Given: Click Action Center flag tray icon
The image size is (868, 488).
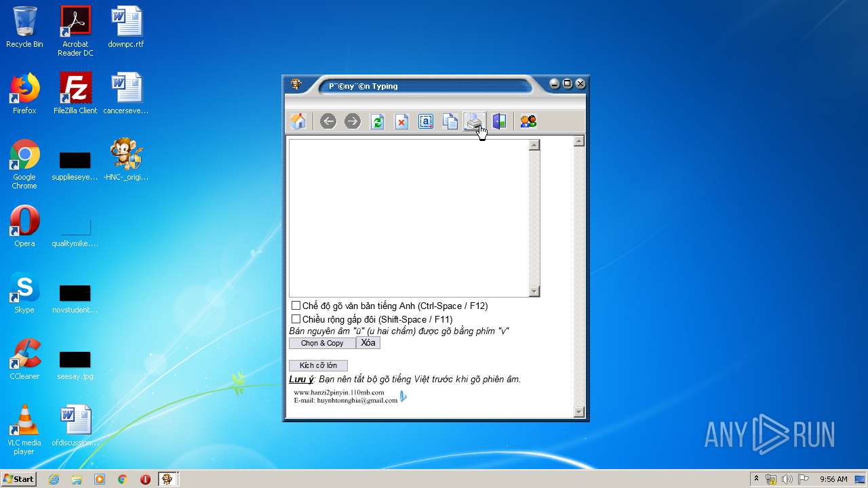Looking at the screenshot, I should (804, 479).
